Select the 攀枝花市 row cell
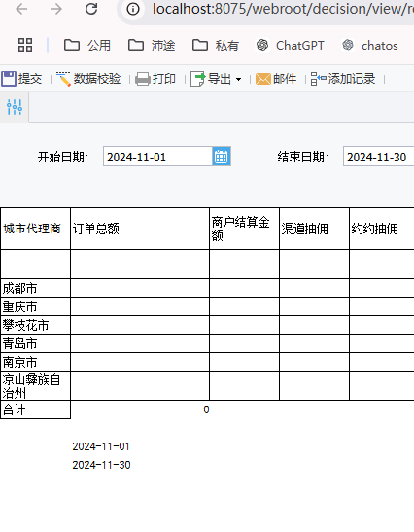 pyautogui.click(x=35, y=325)
